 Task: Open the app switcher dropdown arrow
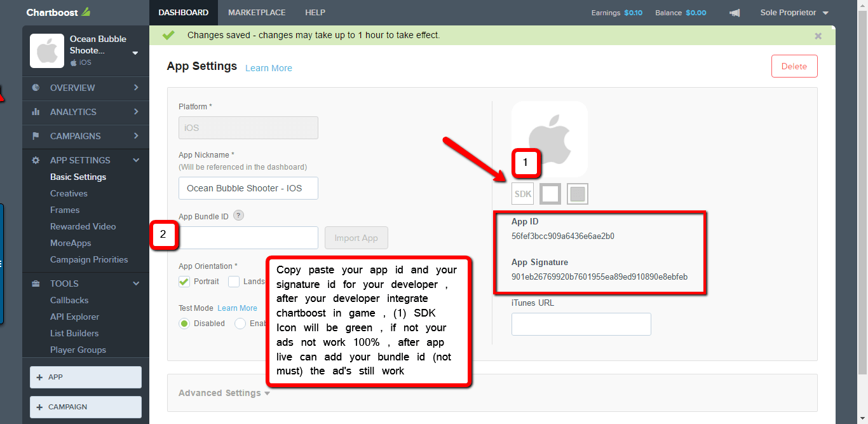pyautogui.click(x=135, y=53)
